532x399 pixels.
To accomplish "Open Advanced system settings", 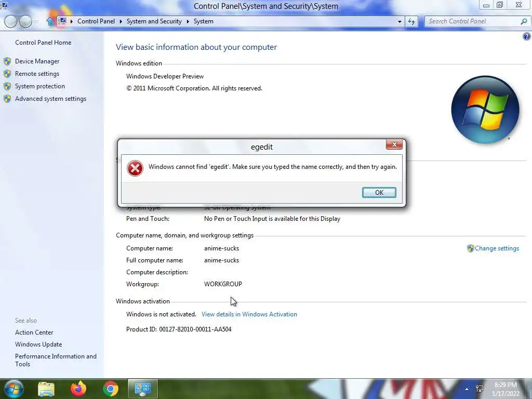I will pyautogui.click(x=50, y=99).
